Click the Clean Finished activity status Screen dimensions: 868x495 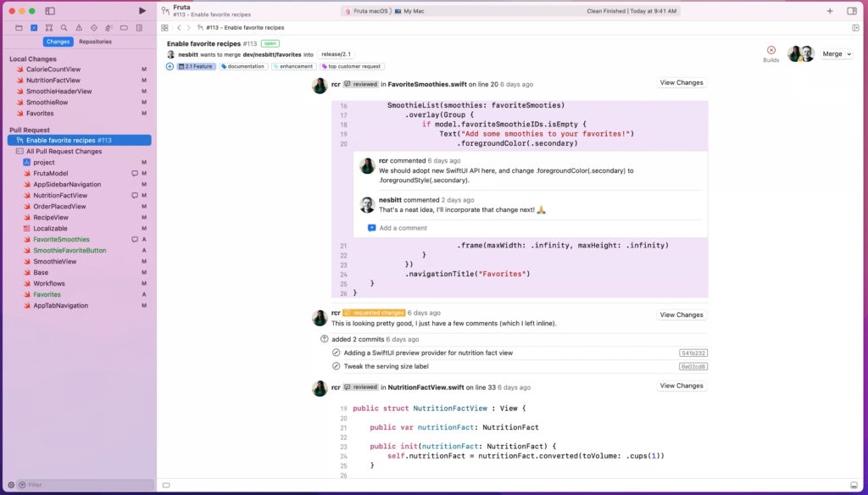631,11
